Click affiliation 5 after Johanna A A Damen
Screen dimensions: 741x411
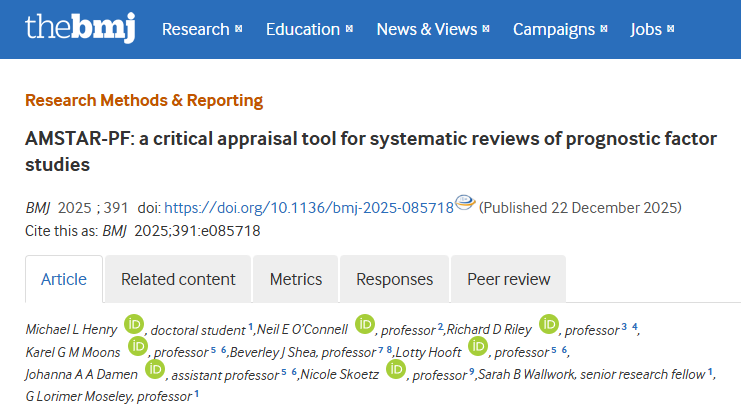284,371
